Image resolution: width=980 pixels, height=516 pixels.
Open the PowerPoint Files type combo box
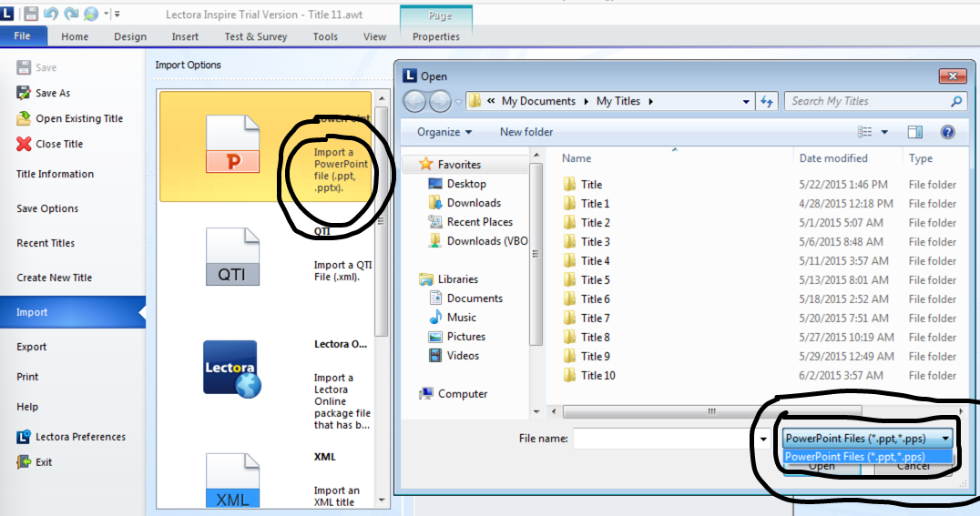click(868, 439)
